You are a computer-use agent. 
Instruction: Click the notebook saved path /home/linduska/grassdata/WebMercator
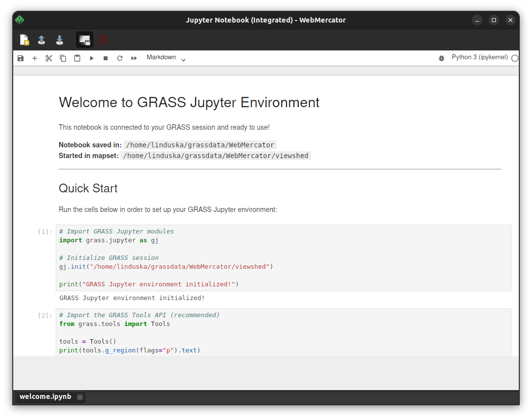tap(200, 145)
